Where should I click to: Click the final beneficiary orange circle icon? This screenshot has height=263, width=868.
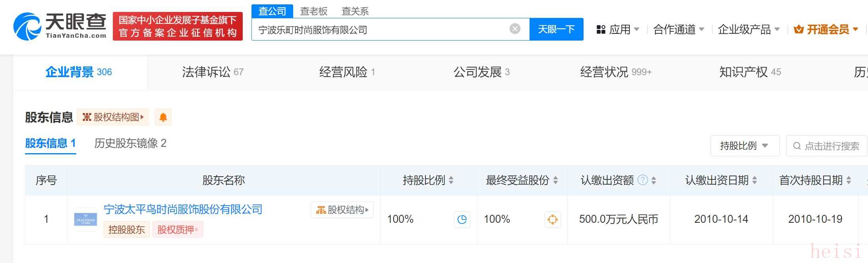pos(552,220)
